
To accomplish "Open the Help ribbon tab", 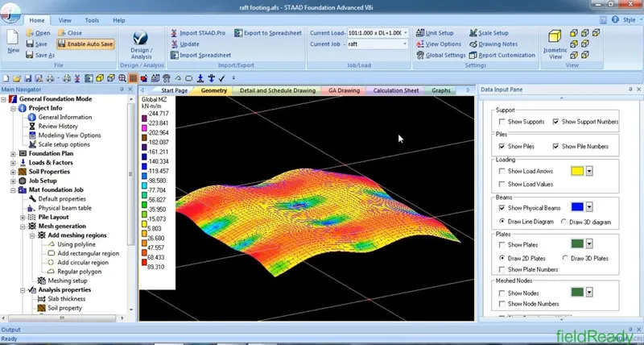I will point(118,20).
